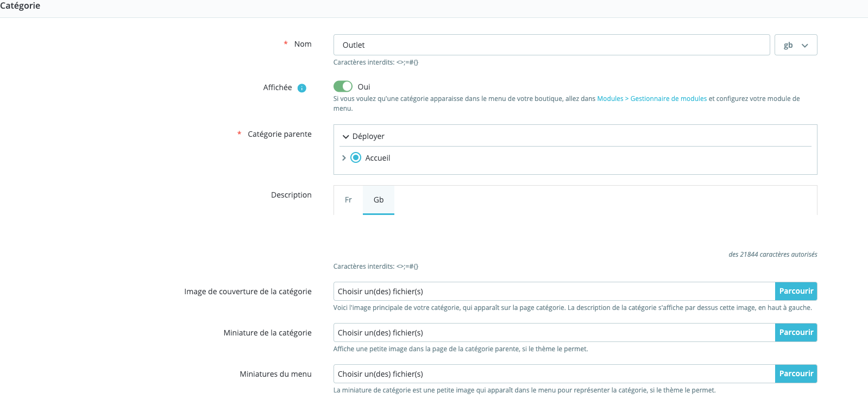Switch to the Gb description tab

pos(379,200)
